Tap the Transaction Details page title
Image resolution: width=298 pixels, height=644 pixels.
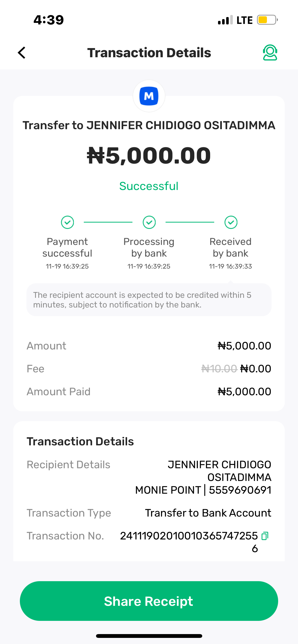[x=149, y=53]
